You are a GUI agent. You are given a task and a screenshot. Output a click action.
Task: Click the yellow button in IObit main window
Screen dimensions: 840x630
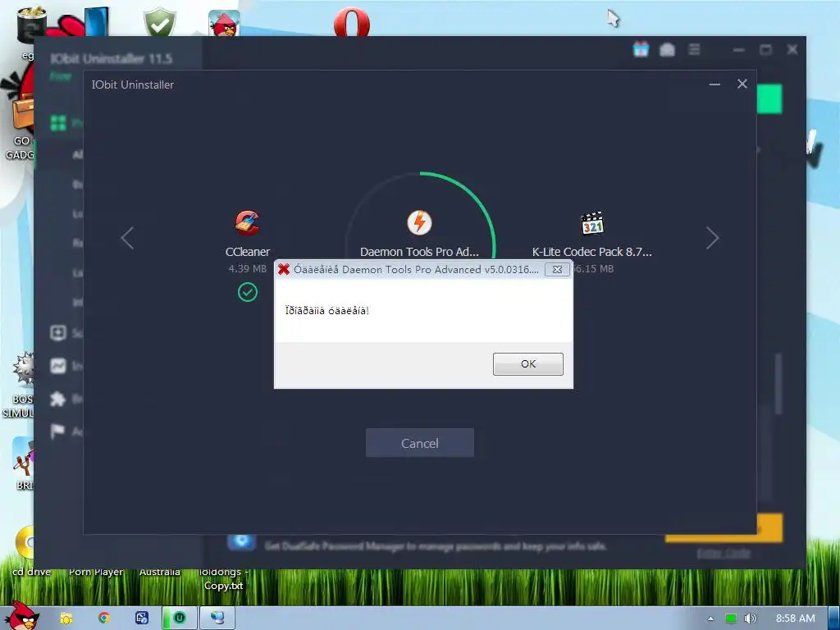769,527
